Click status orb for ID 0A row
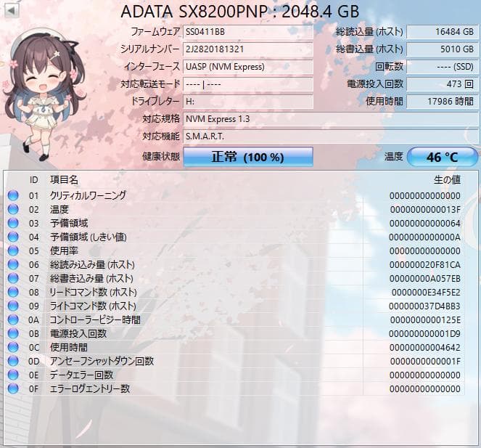The image size is (481, 448). 13,319
